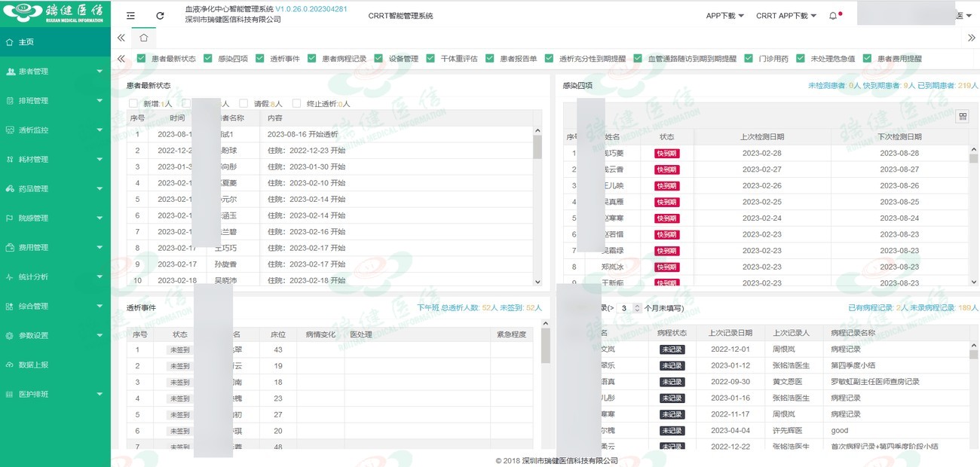Expand the 综合管理 sidebar arrow

(x=100, y=307)
